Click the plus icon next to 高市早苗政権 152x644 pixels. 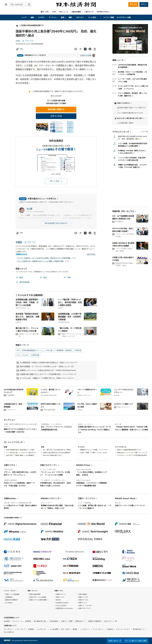[x=17, y=282]
